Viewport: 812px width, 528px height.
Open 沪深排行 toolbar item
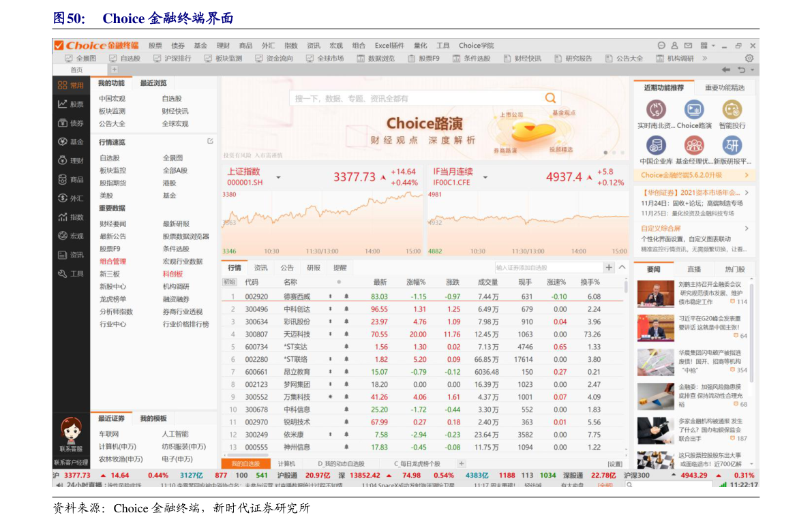coord(172,59)
